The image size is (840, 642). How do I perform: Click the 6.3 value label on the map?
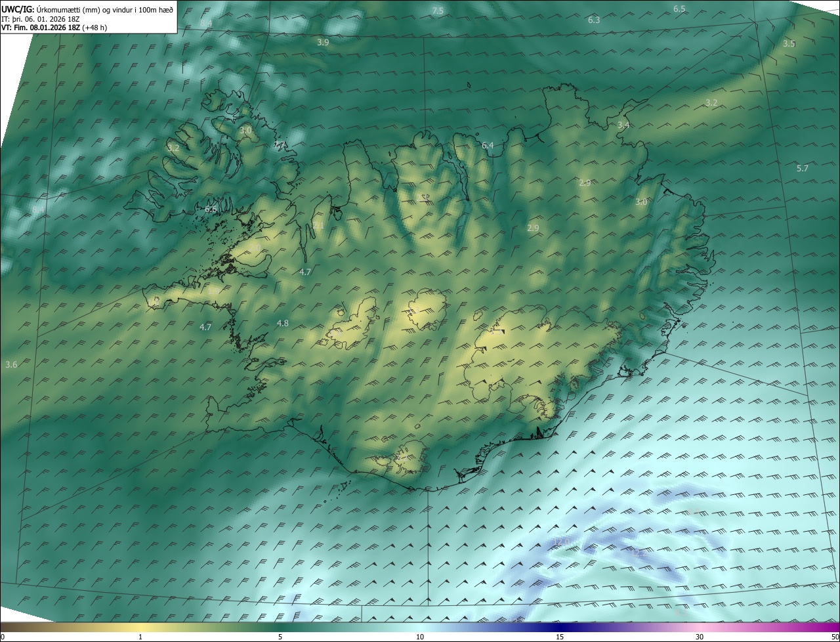[x=594, y=20]
